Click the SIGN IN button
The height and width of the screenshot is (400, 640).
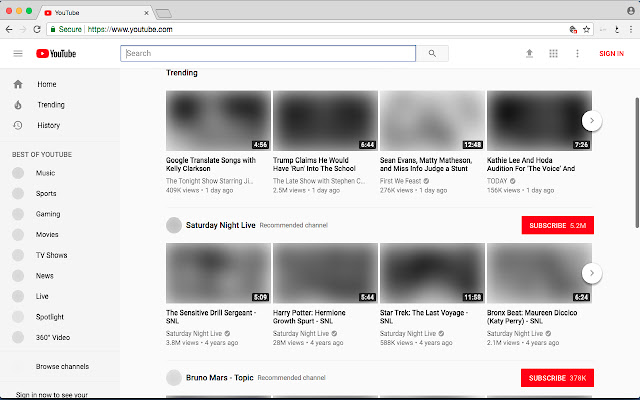click(611, 53)
